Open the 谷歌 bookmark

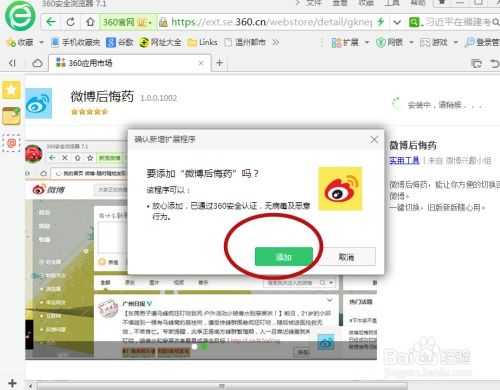pos(120,42)
